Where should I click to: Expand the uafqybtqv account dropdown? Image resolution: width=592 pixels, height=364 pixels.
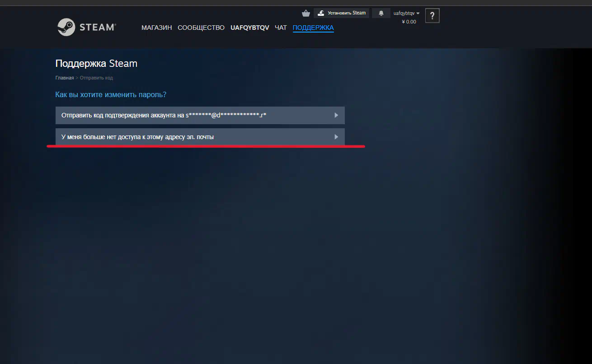click(x=406, y=13)
